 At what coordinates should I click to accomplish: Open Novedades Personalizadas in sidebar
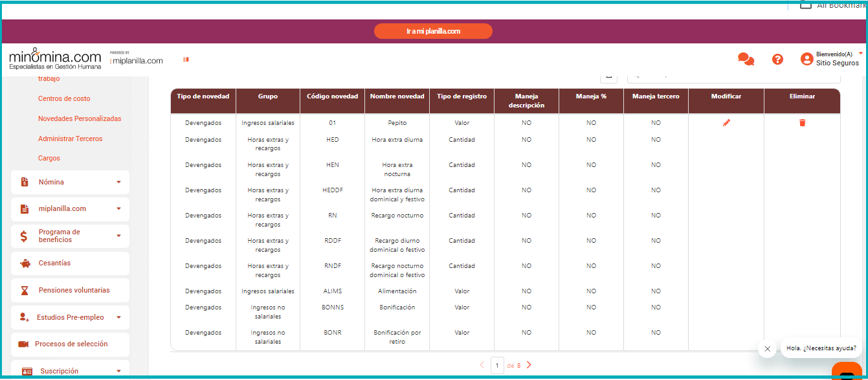coord(80,119)
